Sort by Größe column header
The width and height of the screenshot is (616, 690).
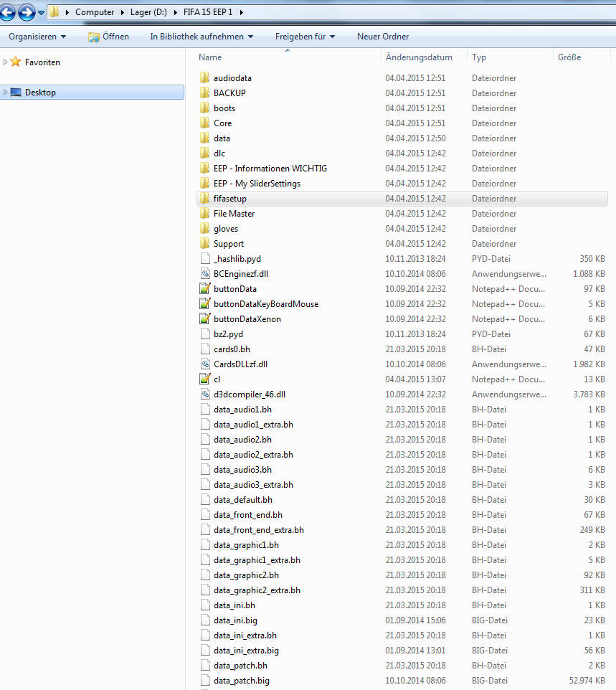click(x=569, y=57)
